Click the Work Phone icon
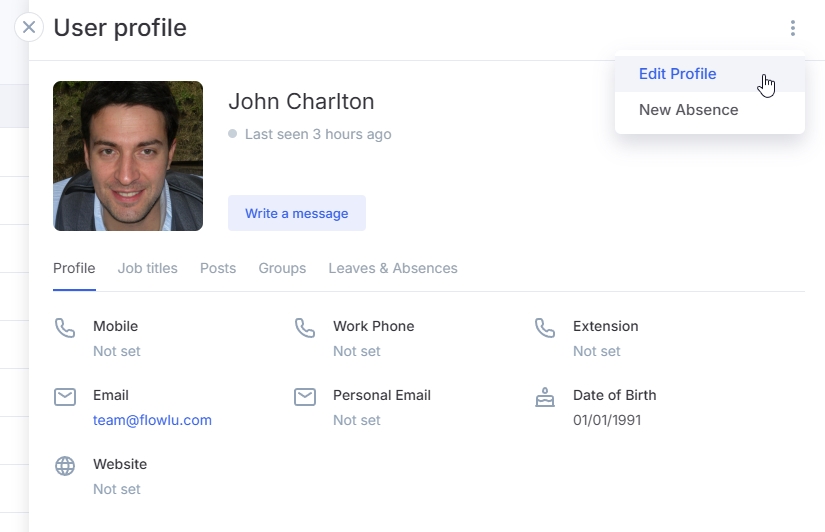This screenshot has height=532, width=825. click(x=305, y=328)
